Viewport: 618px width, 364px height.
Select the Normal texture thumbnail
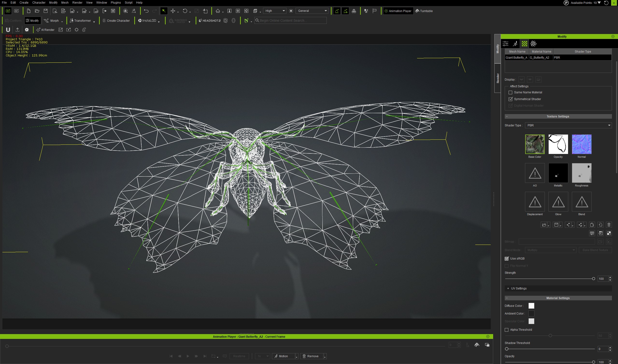point(582,144)
